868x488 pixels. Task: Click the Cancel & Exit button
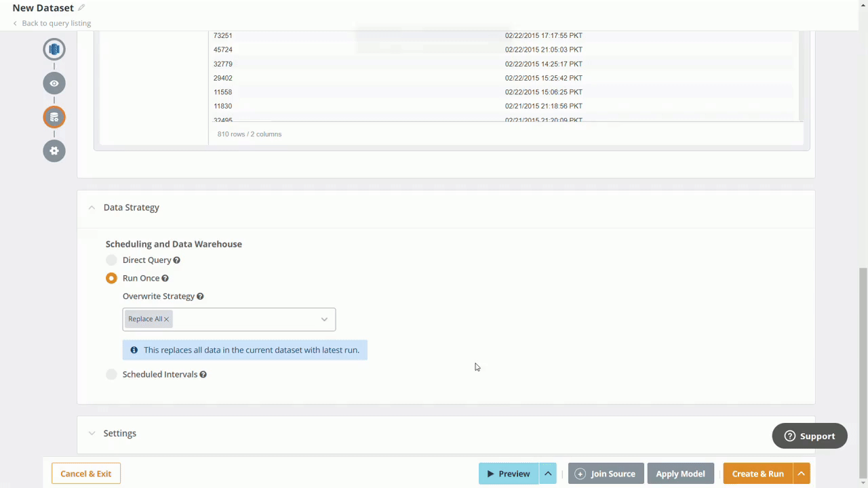(86, 474)
